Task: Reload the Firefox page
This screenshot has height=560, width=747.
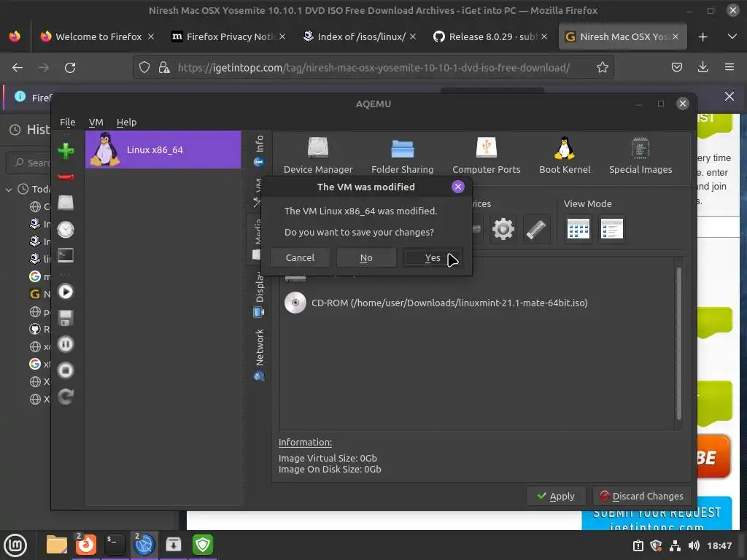Action: (70, 68)
